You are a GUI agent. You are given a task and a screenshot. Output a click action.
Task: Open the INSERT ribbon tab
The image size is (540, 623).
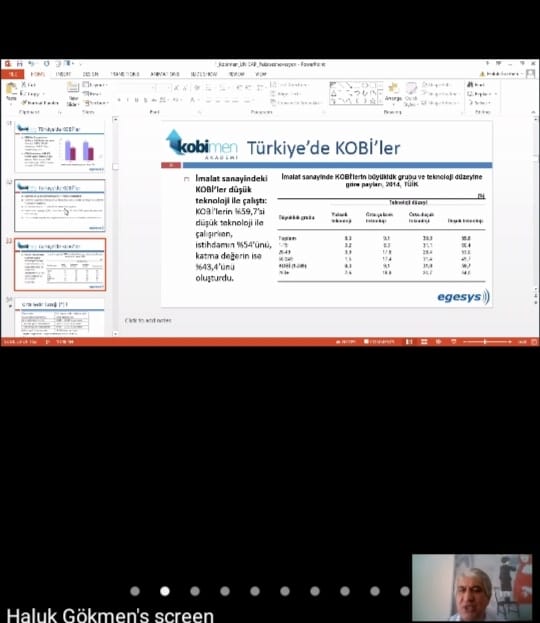click(x=63, y=74)
